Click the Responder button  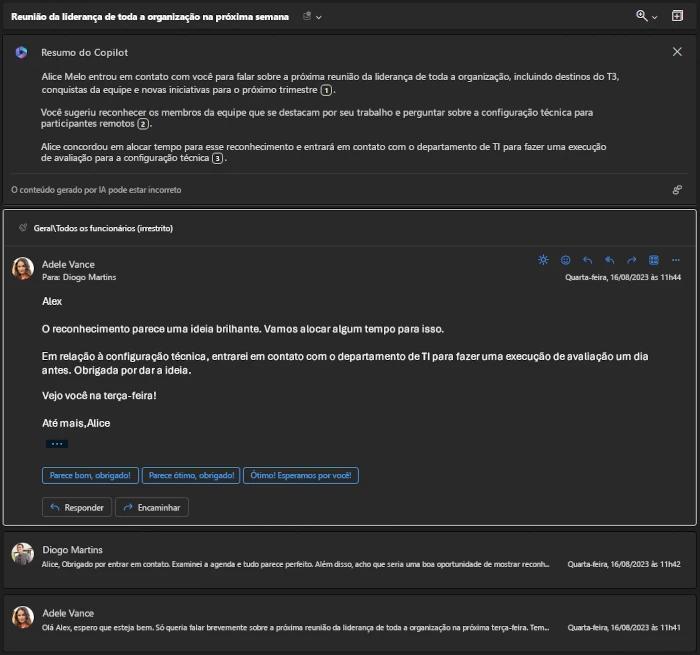tap(77, 507)
